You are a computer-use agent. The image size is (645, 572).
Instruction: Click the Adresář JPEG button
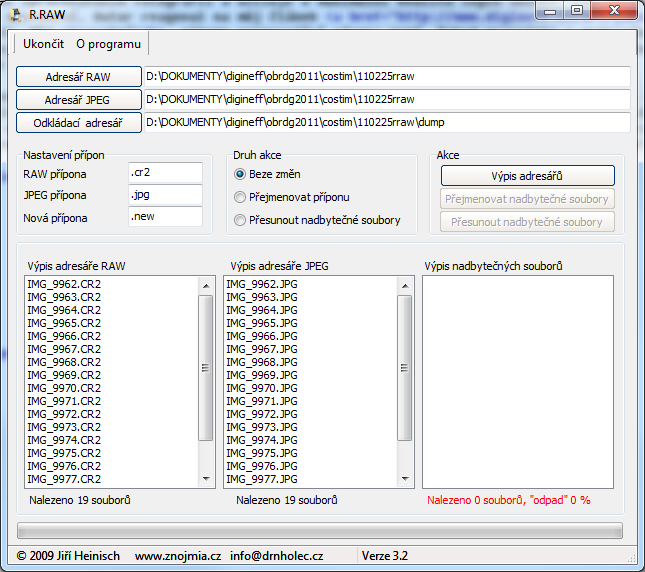point(78,99)
